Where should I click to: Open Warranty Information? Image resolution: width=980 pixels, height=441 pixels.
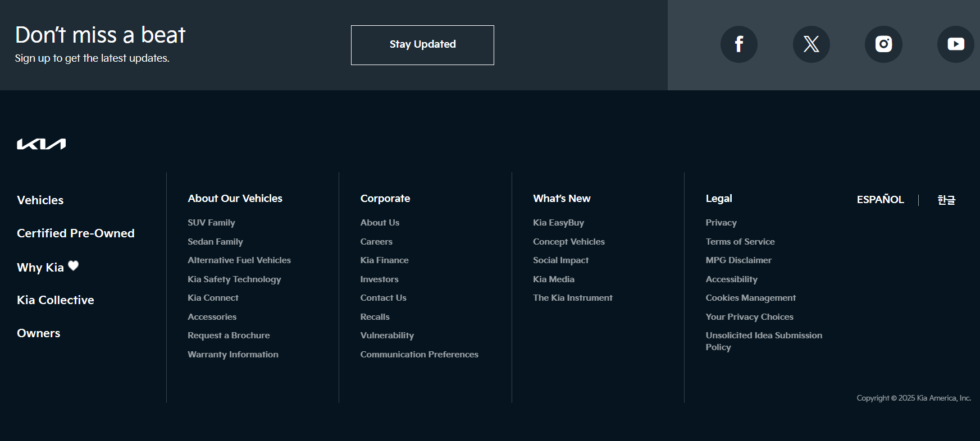[x=233, y=355]
